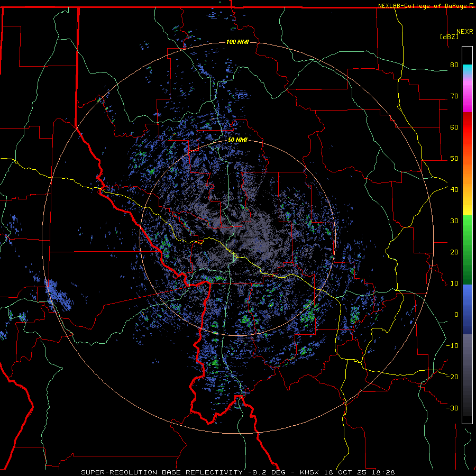Click the 10 value on the dBZ scale

pyautogui.click(x=454, y=283)
